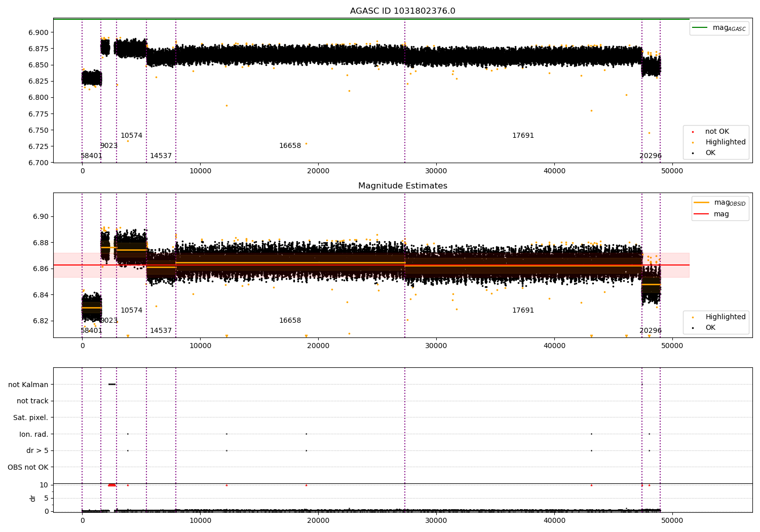Image resolution: width=760 pixels, height=532 pixels.
Task: Click y-axis tick 6.800
Action: (x=39, y=98)
